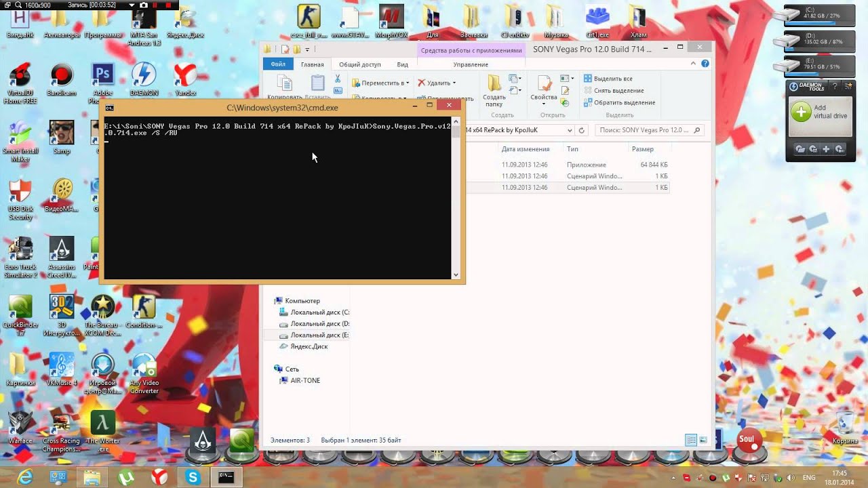Open Explorer help question mark icon

click(x=706, y=64)
